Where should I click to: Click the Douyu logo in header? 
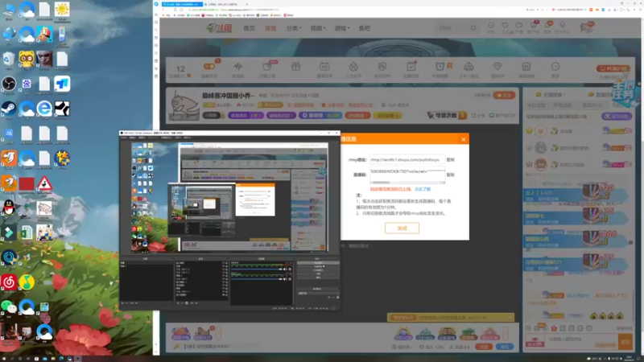pyautogui.click(x=219, y=28)
